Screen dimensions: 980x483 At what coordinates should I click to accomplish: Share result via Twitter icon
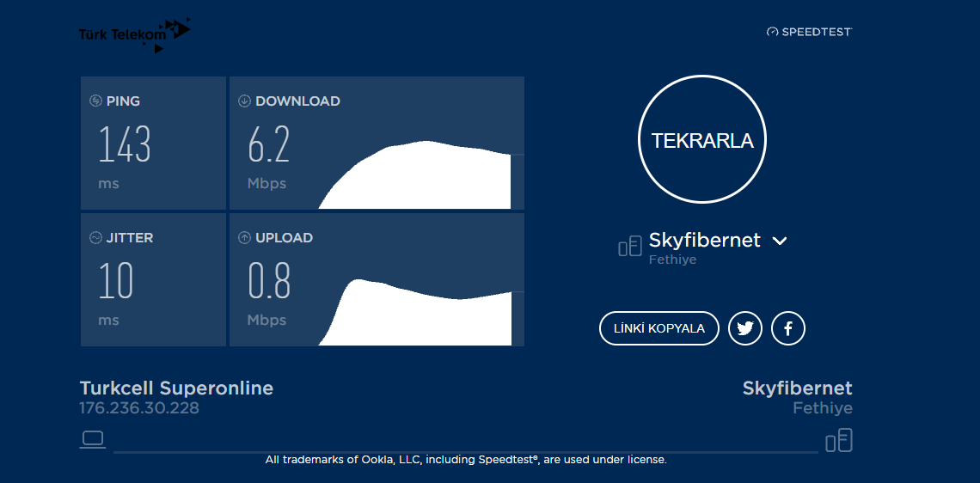pyautogui.click(x=745, y=328)
